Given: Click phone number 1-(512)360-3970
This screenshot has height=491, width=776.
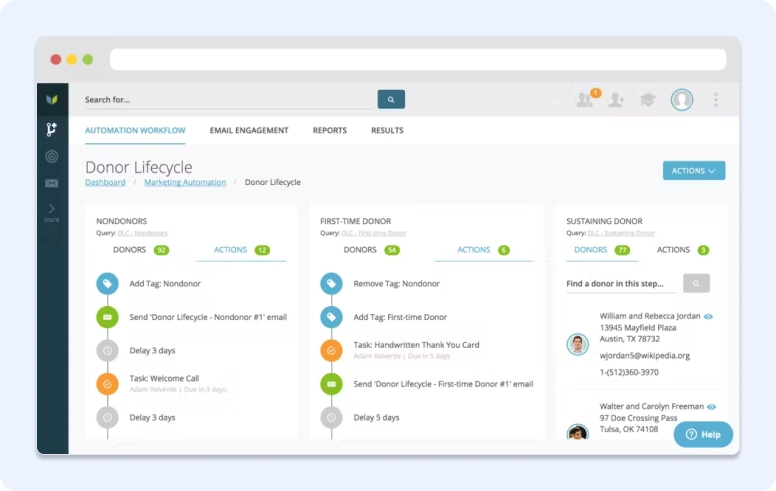Looking at the screenshot, I should (x=629, y=372).
